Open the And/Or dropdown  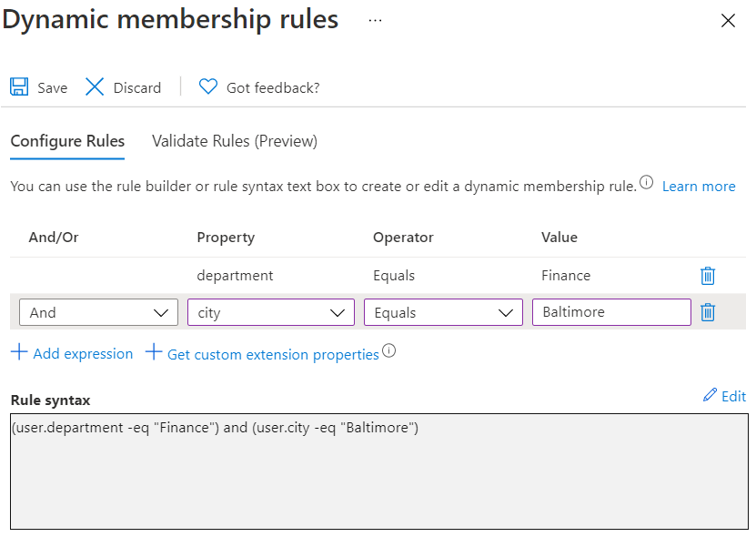click(99, 312)
